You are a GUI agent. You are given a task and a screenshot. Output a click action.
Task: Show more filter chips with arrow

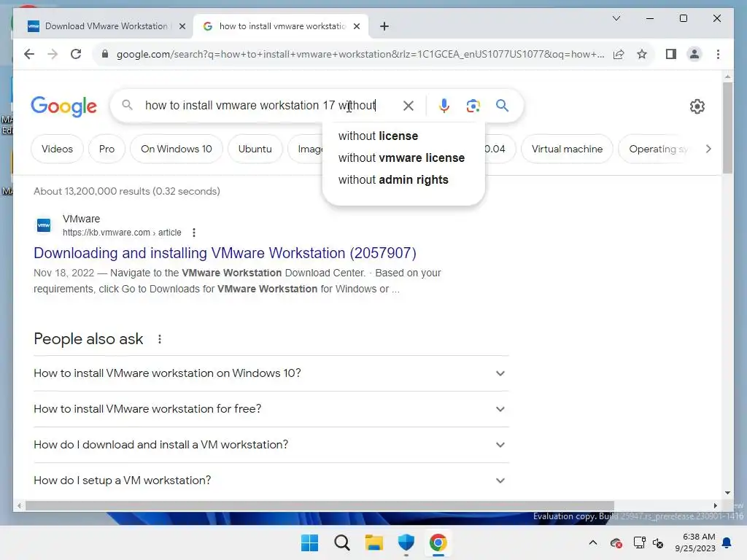[708, 149]
